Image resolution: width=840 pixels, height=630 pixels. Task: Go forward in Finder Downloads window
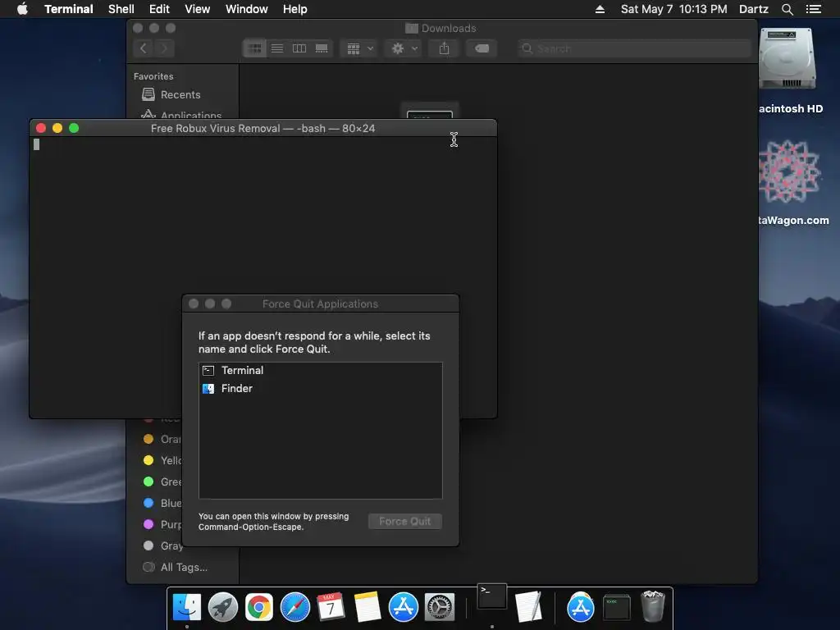[x=164, y=48]
